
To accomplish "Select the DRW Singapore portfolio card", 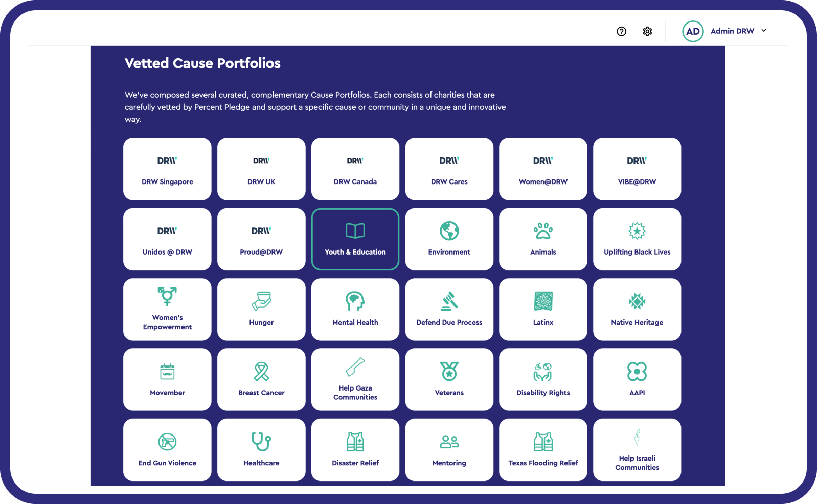I will point(167,169).
